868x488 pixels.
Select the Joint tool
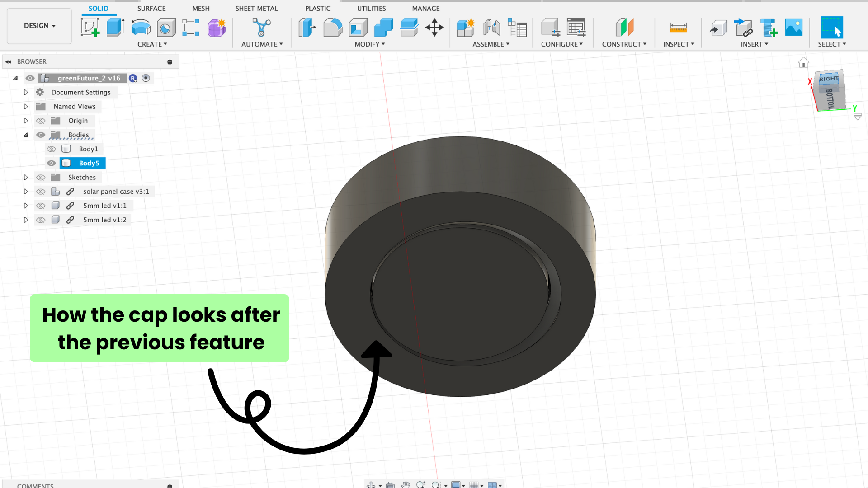[x=491, y=28]
